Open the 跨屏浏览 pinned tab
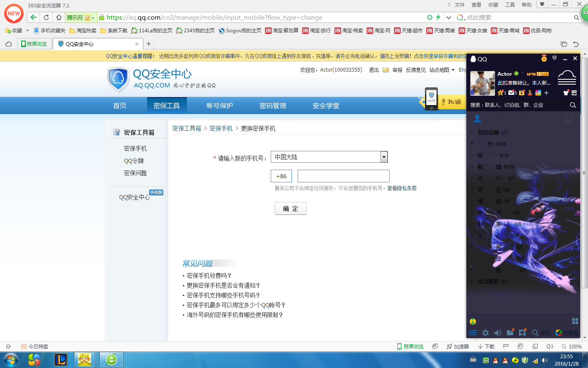Viewport: 588px width, 368px height. pyautogui.click(x=34, y=44)
